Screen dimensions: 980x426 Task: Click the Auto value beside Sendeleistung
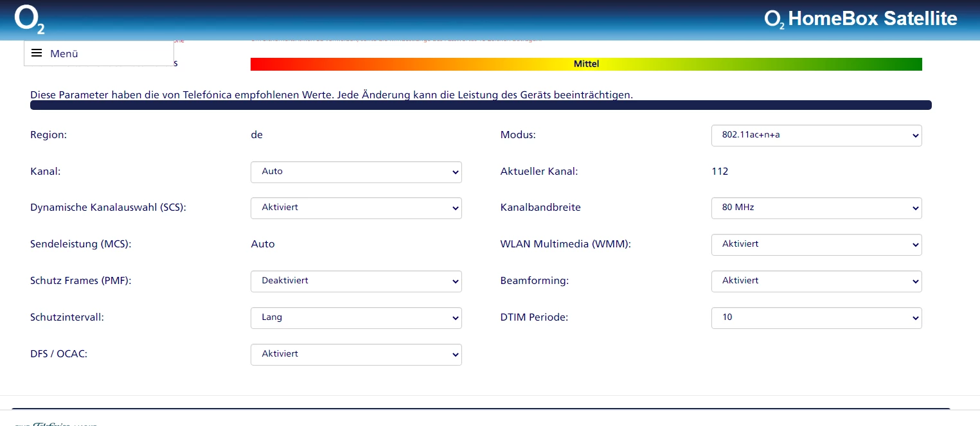263,244
